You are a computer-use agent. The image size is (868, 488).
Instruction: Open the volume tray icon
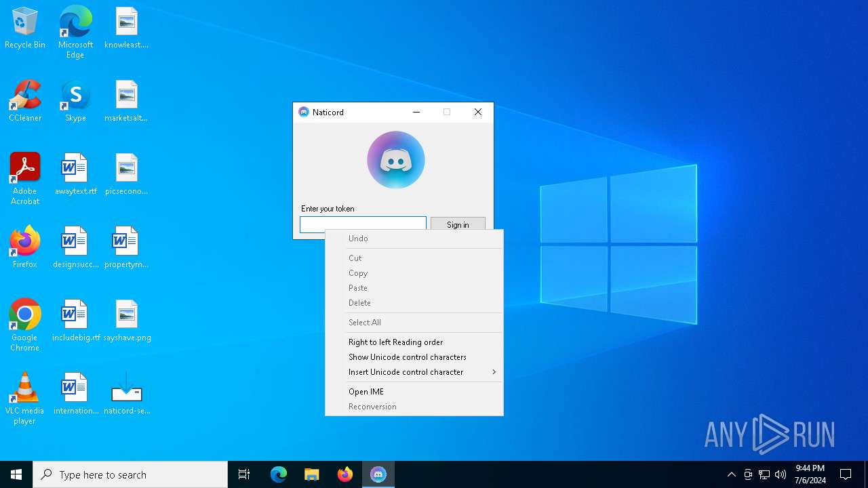[x=781, y=474]
